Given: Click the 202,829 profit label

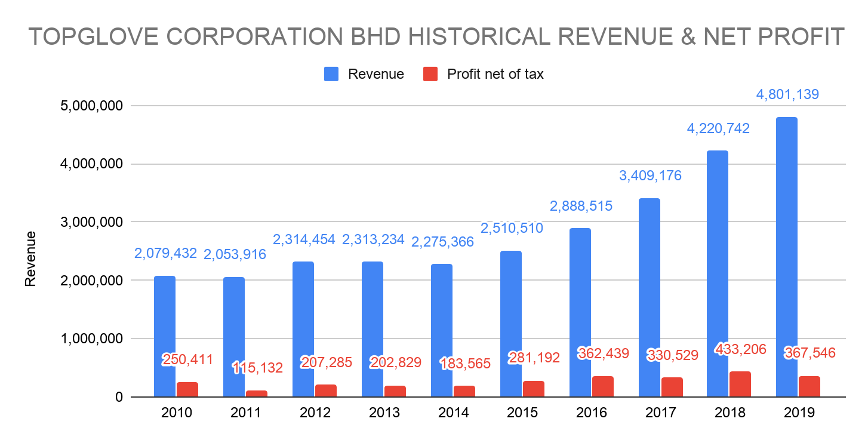Looking at the screenshot, I should (396, 362).
